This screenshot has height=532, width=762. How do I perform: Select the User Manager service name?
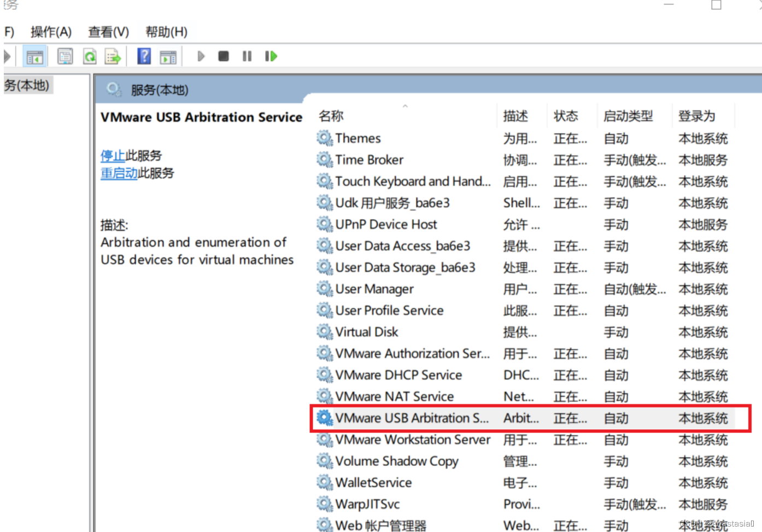374,289
